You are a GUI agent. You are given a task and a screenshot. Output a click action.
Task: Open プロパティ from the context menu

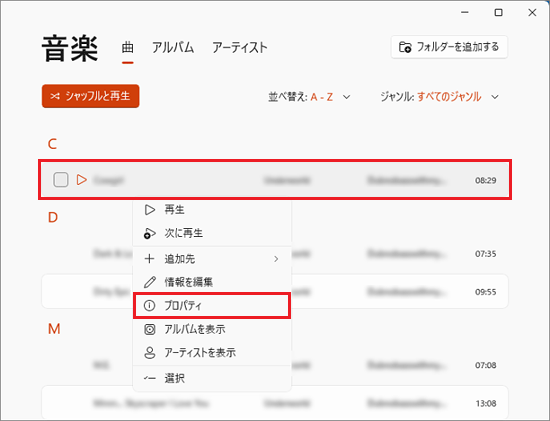[212, 306]
